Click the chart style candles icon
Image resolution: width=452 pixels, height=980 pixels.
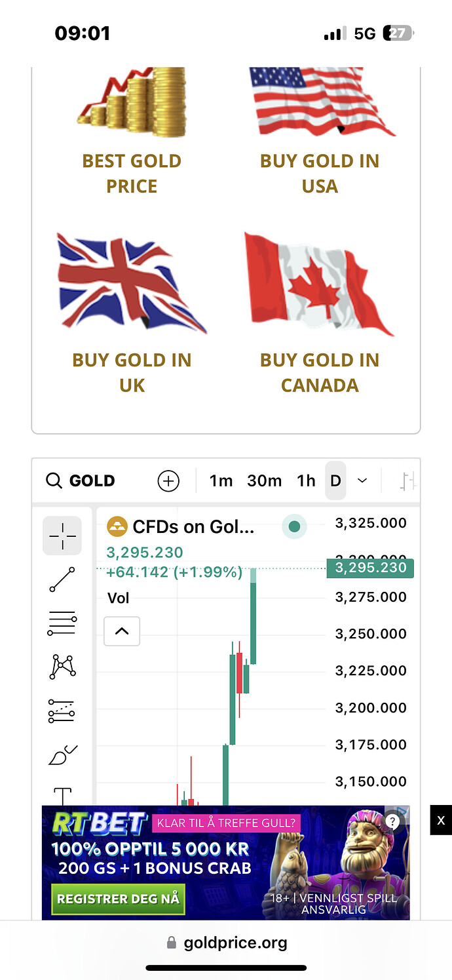pos(408,481)
